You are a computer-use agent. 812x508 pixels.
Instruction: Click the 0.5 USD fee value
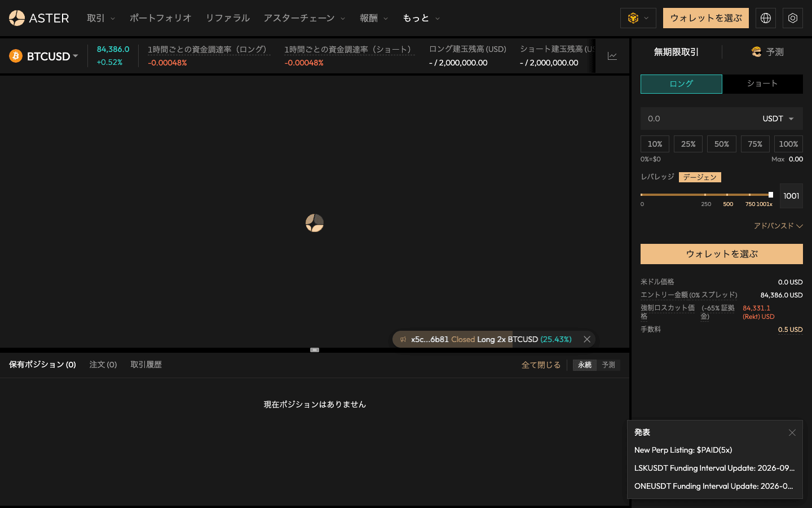790,330
